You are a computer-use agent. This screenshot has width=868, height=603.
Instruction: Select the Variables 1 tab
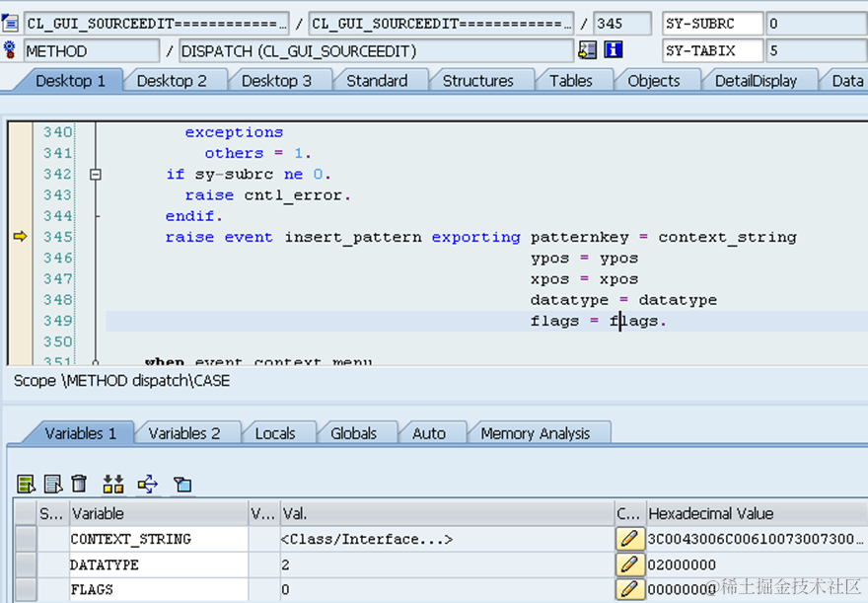click(80, 433)
